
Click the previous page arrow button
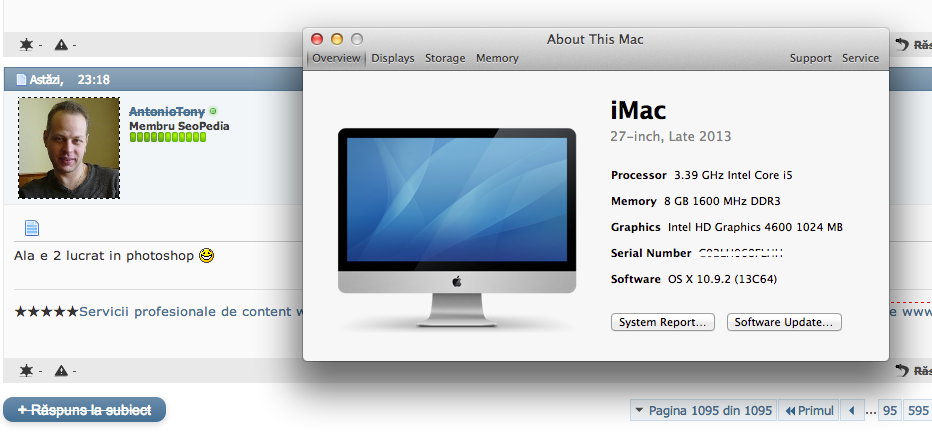(852, 410)
